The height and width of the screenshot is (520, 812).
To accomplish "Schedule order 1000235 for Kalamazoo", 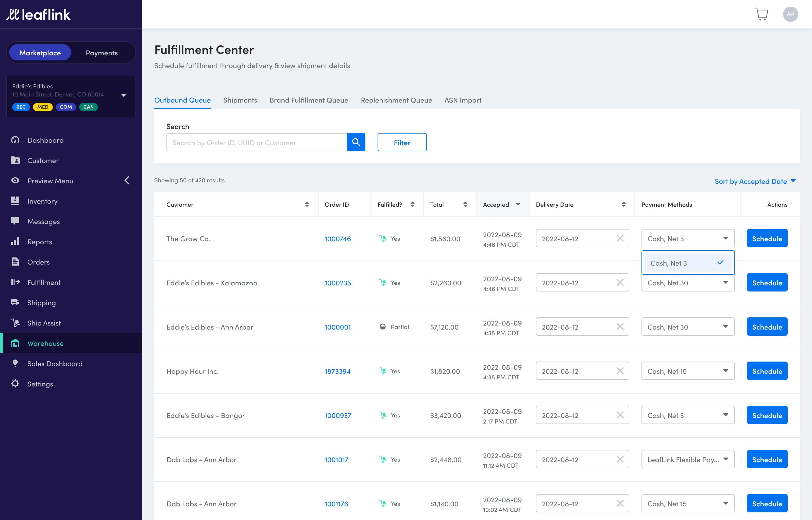I will click(767, 283).
